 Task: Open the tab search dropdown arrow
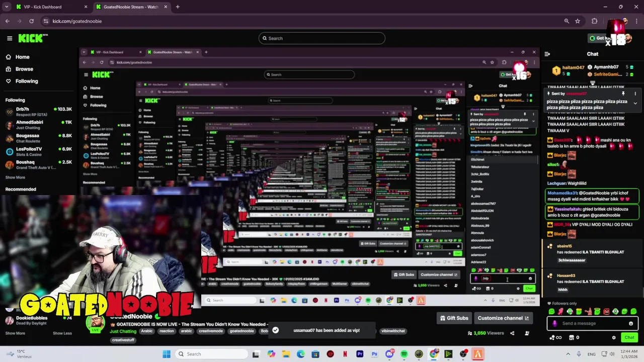(x=6, y=7)
